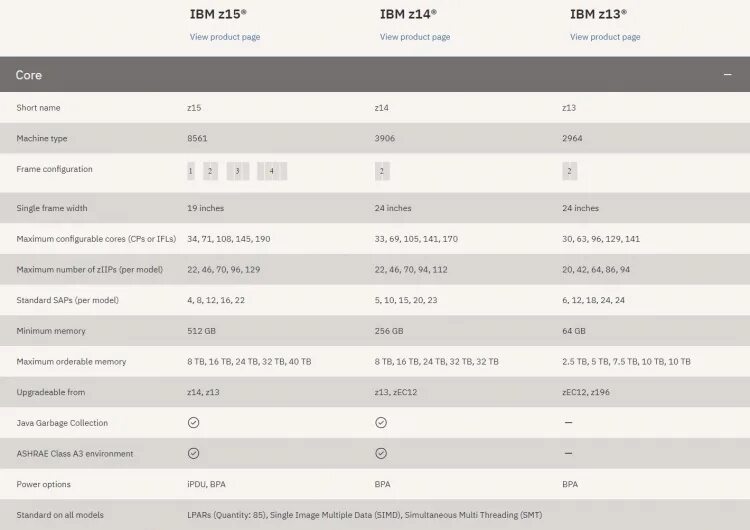
Task: Click z13 ASHRAE Class A3 dash indicator
Action: pos(568,453)
